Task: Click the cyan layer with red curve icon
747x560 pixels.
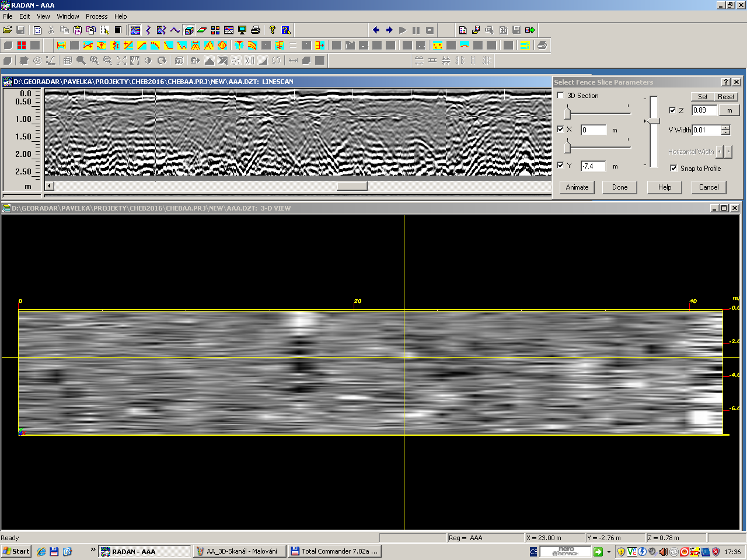Action: 465,45
